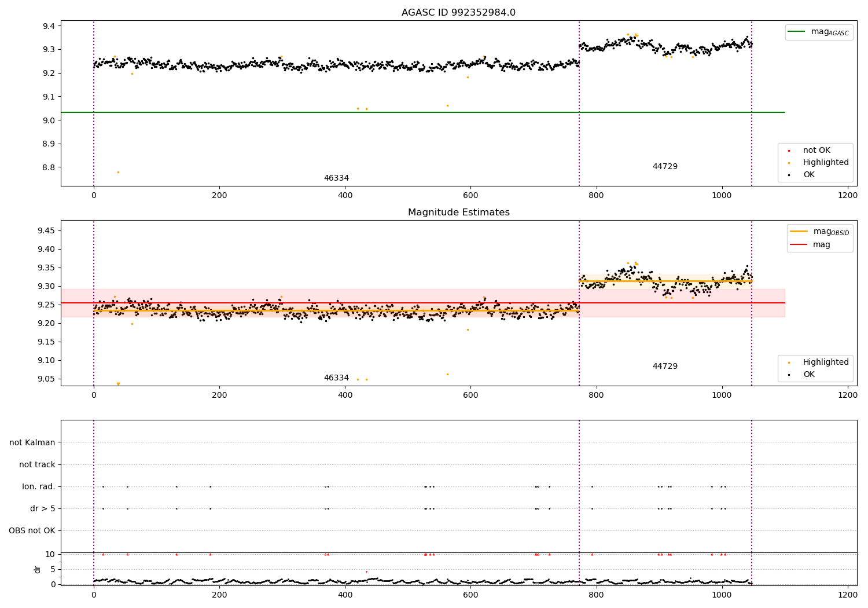Viewport: 868px width, 608px height.
Task: Click the 600 x-axis tick on top plot
Action: click(x=470, y=196)
